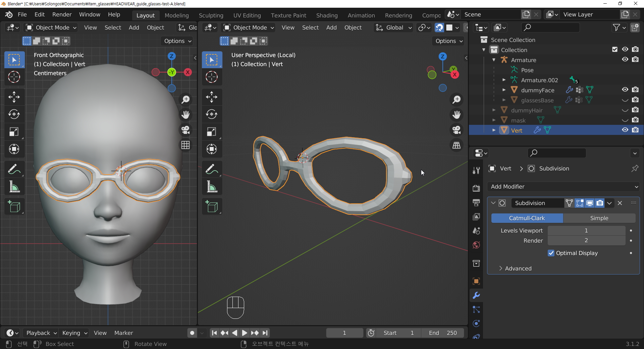Image resolution: width=644 pixels, height=349 pixels.
Task: Uncheck Optimal Display checkbox
Action: click(551, 253)
